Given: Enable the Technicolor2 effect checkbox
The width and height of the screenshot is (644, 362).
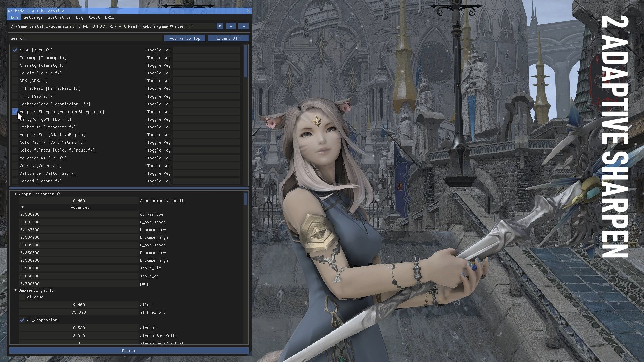Looking at the screenshot, I should (x=15, y=104).
